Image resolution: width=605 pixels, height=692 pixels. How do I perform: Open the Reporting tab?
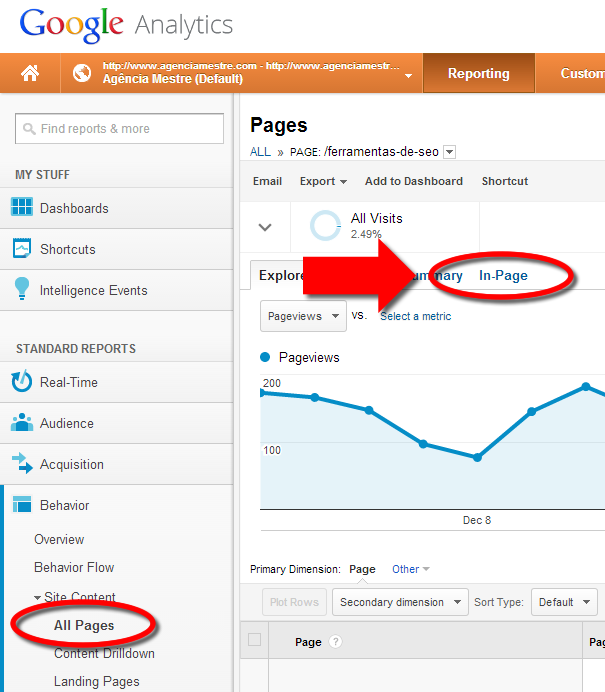(x=478, y=73)
